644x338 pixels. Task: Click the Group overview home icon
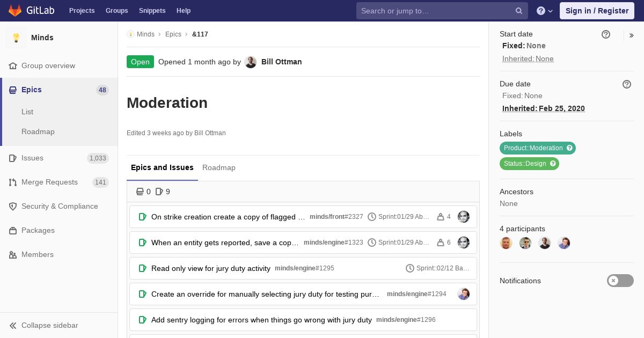13,66
